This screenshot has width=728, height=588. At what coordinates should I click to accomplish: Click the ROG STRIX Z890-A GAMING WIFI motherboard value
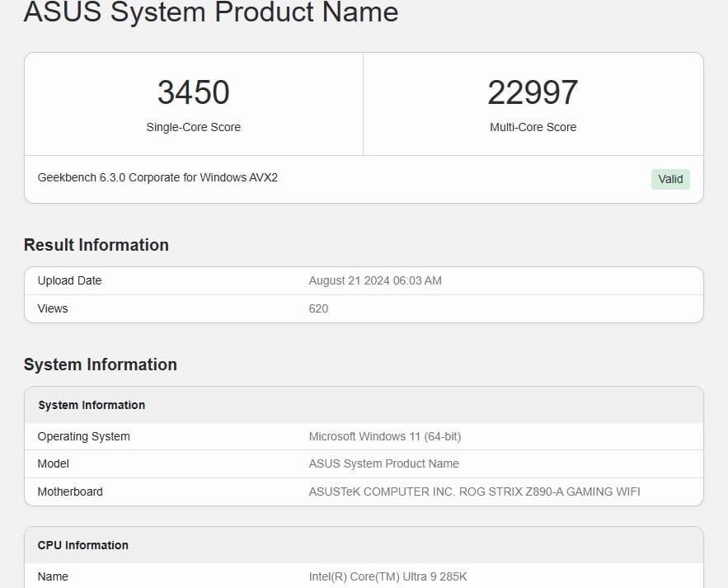(474, 492)
